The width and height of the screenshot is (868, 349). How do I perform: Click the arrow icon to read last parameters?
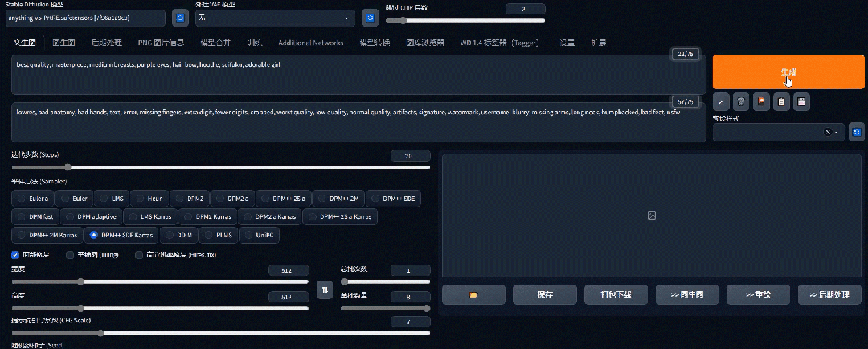pyautogui.click(x=721, y=101)
